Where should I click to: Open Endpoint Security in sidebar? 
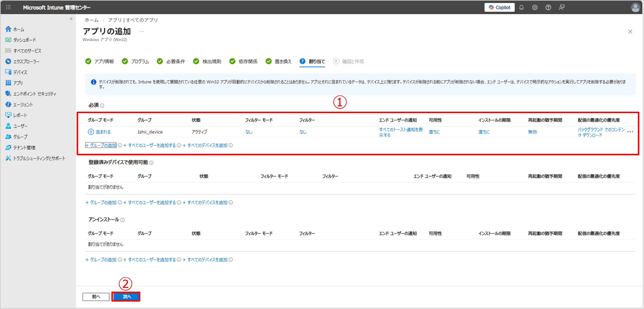click(34, 94)
